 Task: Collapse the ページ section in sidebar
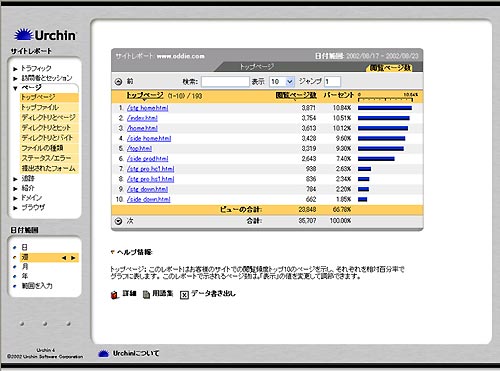(15, 88)
